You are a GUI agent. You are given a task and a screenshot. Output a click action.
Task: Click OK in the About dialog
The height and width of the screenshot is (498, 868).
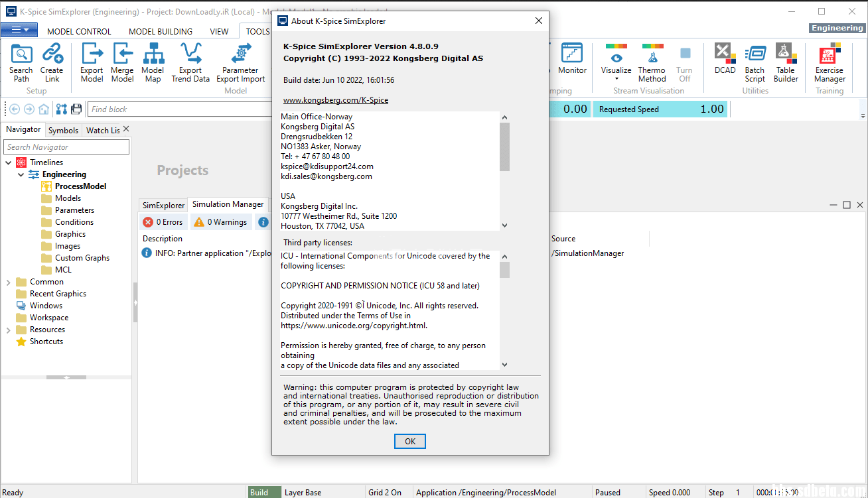pos(410,442)
